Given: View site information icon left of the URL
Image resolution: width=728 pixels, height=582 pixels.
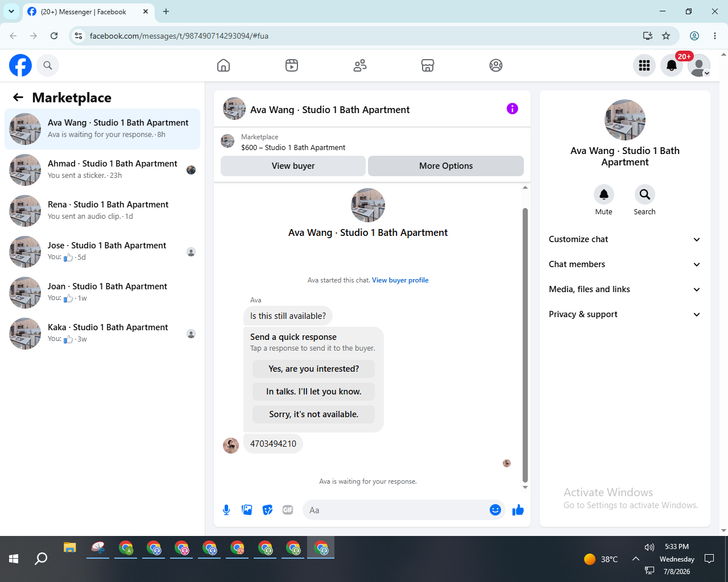Looking at the screenshot, I should (78, 36).
